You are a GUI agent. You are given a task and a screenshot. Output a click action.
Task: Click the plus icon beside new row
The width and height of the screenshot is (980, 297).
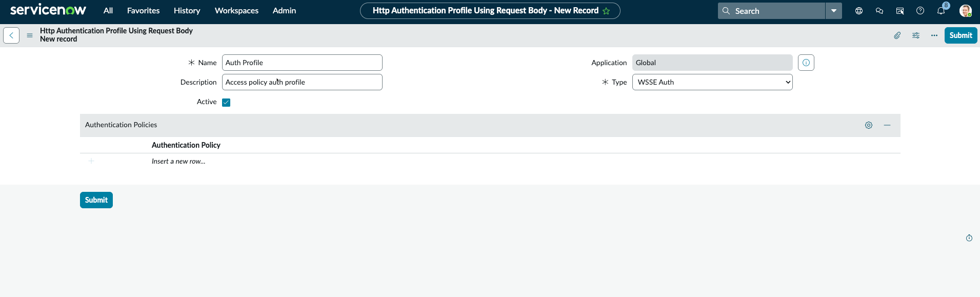point(91,161)
